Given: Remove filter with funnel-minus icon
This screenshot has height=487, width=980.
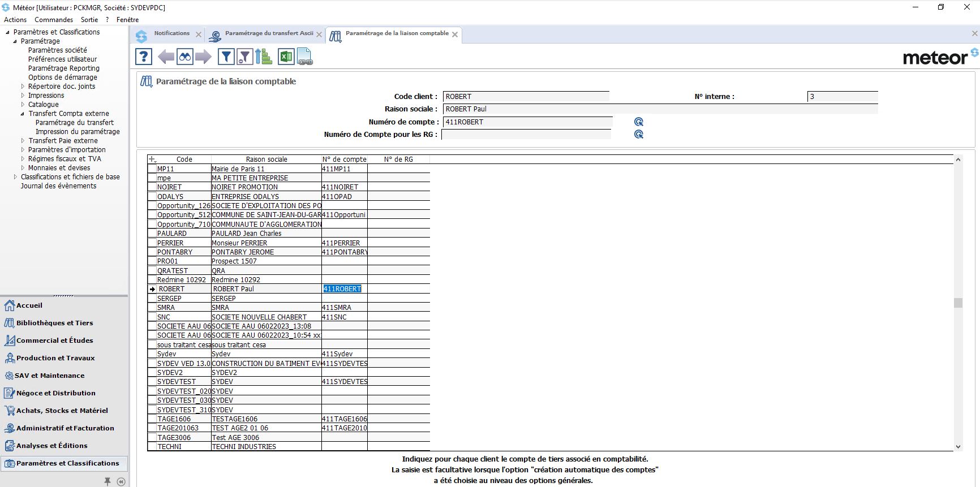Looking at the screenshot, I should [x=244, y=57].
